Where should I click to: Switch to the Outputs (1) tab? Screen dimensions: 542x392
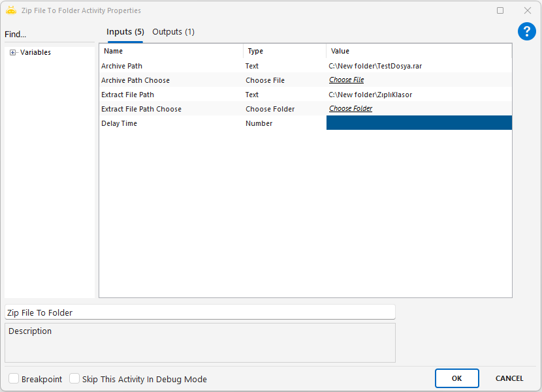(x=173, y=32)
